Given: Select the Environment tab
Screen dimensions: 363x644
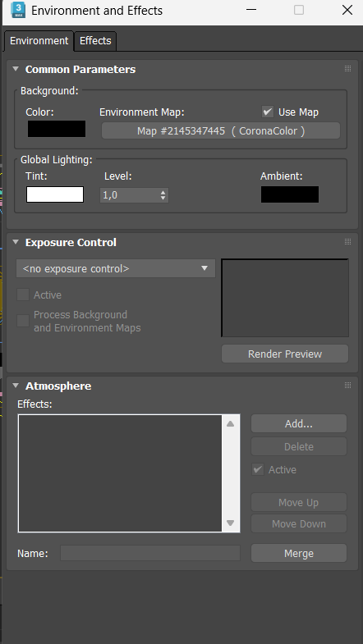Looking at the screenshot, I should [x=39, y=41].
